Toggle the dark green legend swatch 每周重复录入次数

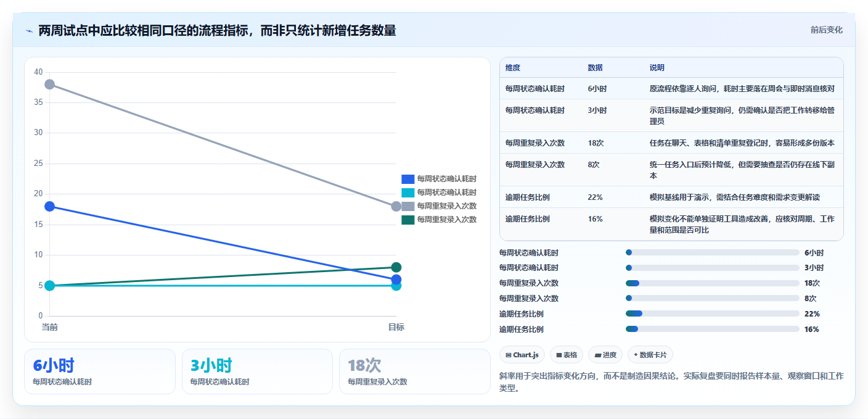tap(408, 220)
